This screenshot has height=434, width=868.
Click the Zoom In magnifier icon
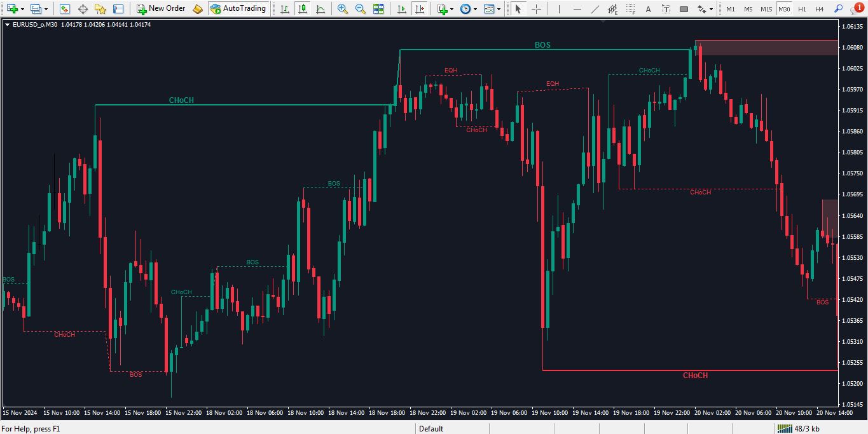coord(343,9)
